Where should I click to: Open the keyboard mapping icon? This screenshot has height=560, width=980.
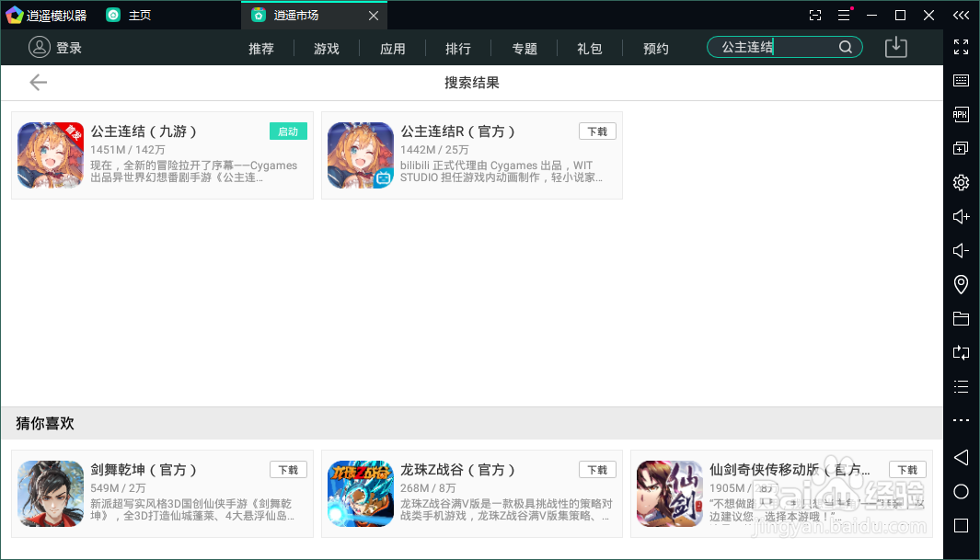click(962, 81)
